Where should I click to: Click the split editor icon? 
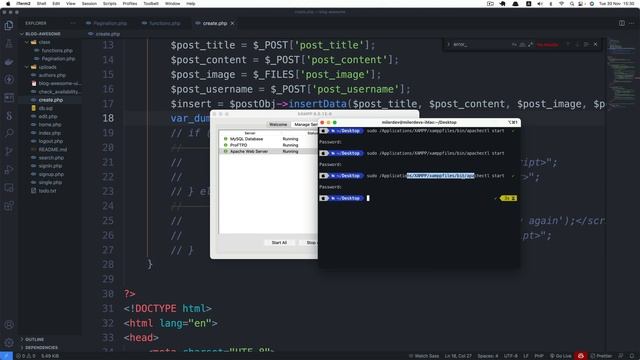(x=622, y=23)
